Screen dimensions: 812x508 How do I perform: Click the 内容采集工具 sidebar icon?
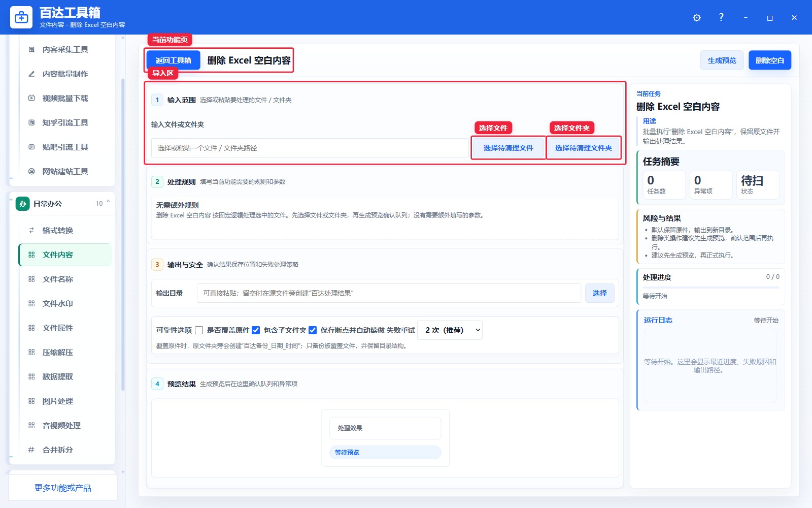point(31,49)
